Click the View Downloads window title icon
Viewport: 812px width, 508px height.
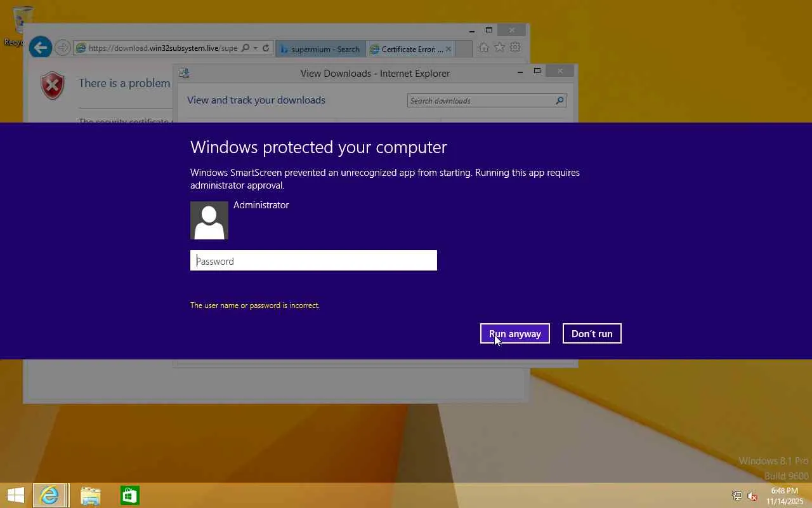(x=184, y=73)
